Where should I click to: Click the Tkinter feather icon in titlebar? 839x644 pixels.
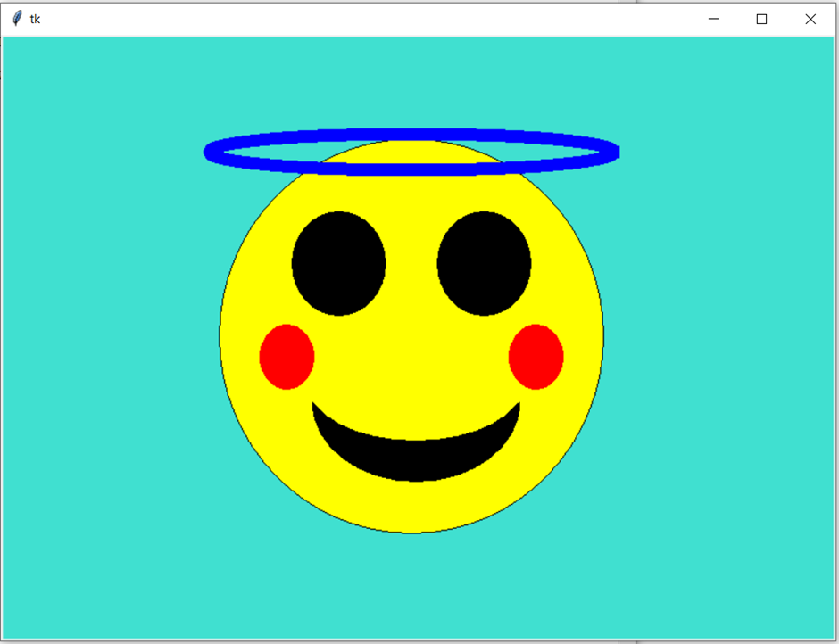(16, 18)
